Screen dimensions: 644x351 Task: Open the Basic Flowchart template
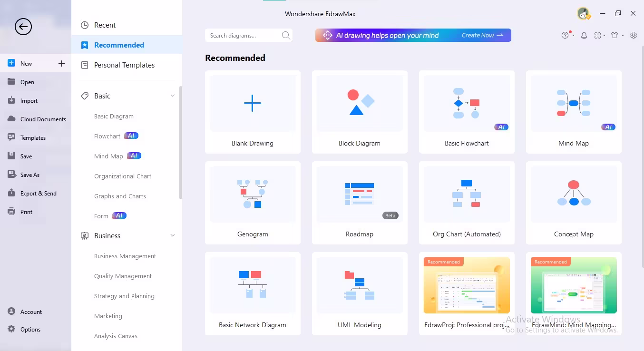[467, 112]
